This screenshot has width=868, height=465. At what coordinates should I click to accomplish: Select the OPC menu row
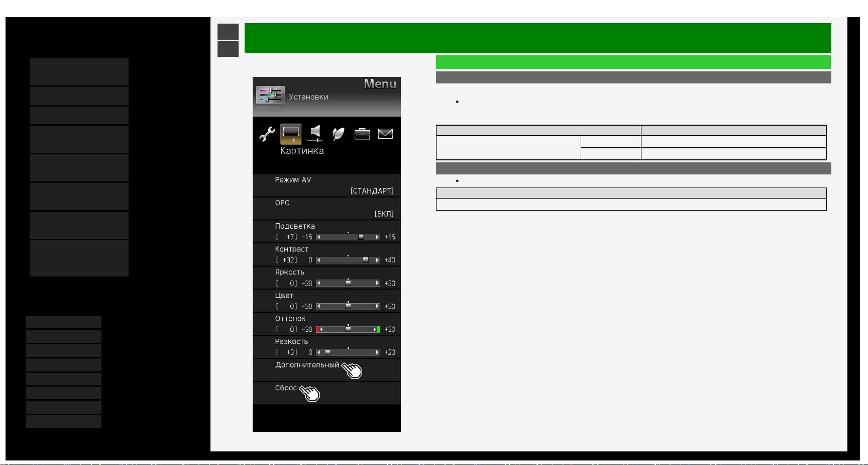pyautogui.click(x=327, y=208)
